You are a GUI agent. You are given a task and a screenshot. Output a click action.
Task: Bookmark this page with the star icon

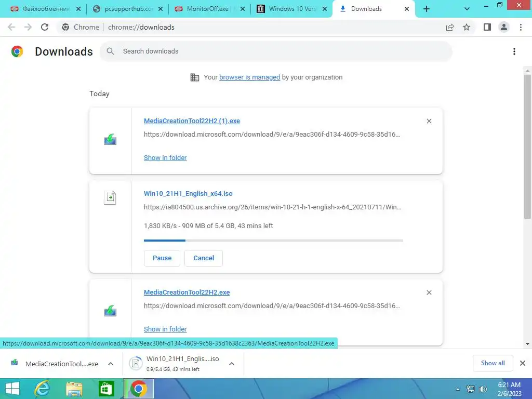[467, 27]
